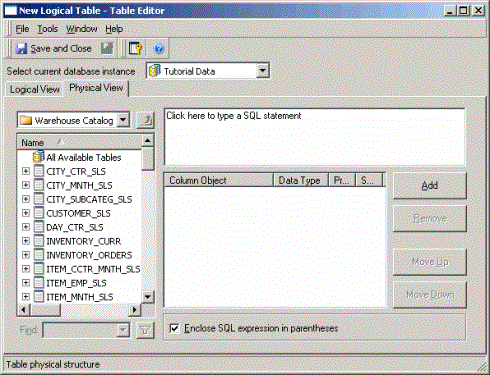The height and width of the screenshot is (375, 490).
Task: Expand the CITY_CTR_SLS table node
Action: [26, 171]
